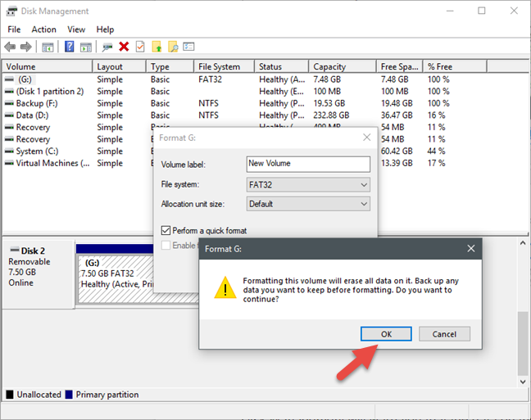
Task: Toggle the Show/Hide Console Tree icon
Action: [x=48, y=47]
